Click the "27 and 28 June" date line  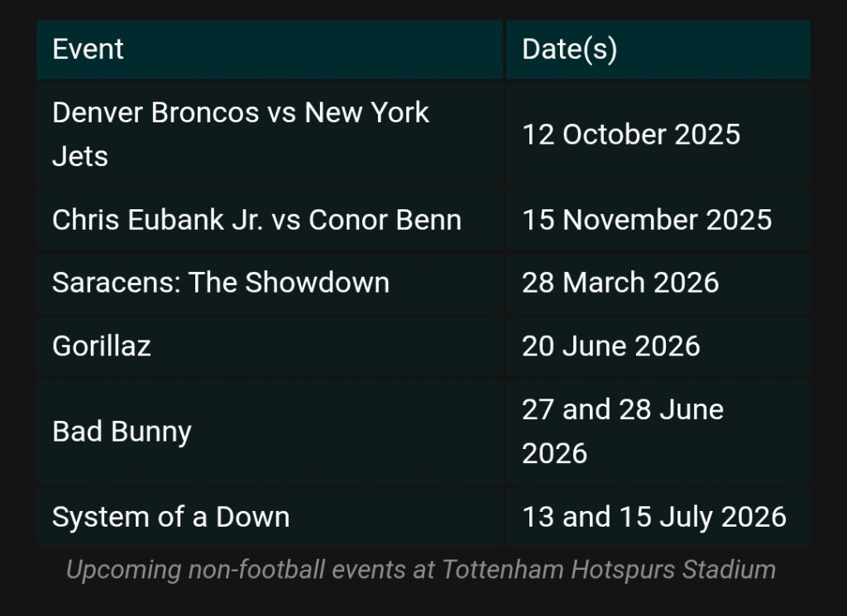coord(622,410)
